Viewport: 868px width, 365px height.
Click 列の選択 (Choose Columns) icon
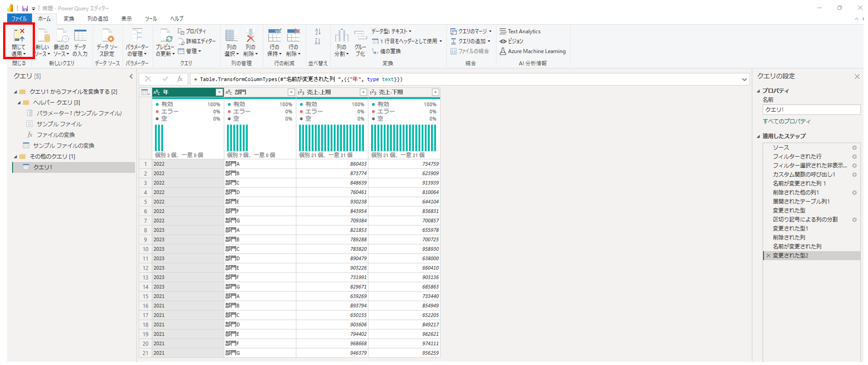[231, 35]
